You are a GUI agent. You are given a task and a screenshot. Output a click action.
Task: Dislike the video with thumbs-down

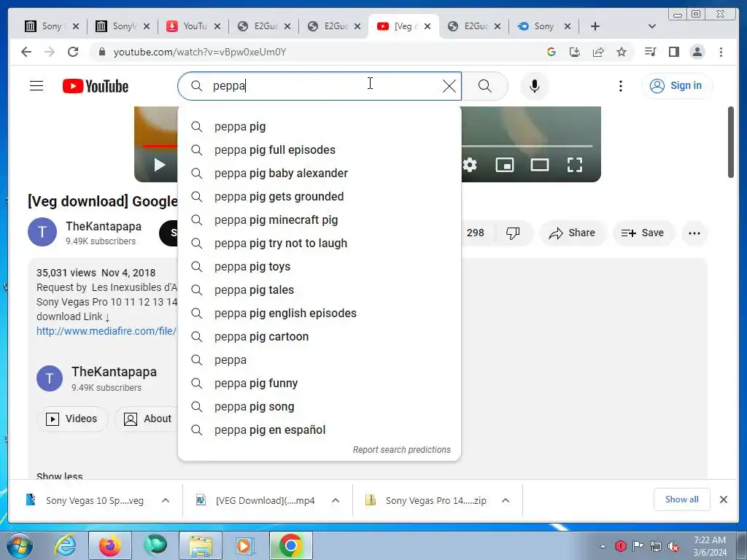pyautogui.click(x=513, y=233)
